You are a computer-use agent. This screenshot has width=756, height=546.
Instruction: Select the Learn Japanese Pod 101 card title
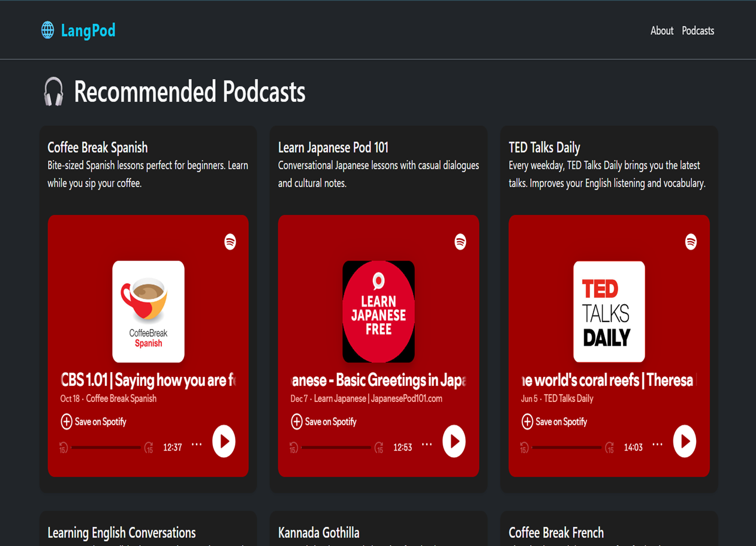(x=333, y=148)
